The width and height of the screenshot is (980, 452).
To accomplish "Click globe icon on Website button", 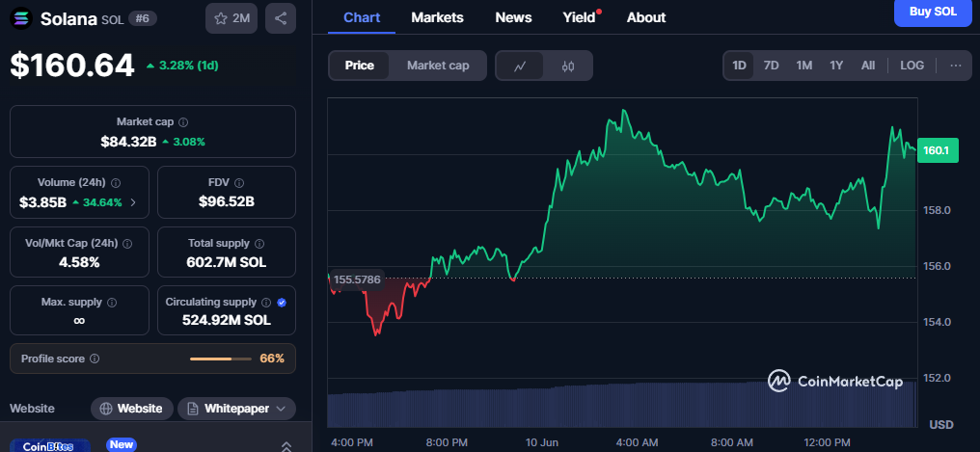I will pyautogui.click(x=106, y=409).
